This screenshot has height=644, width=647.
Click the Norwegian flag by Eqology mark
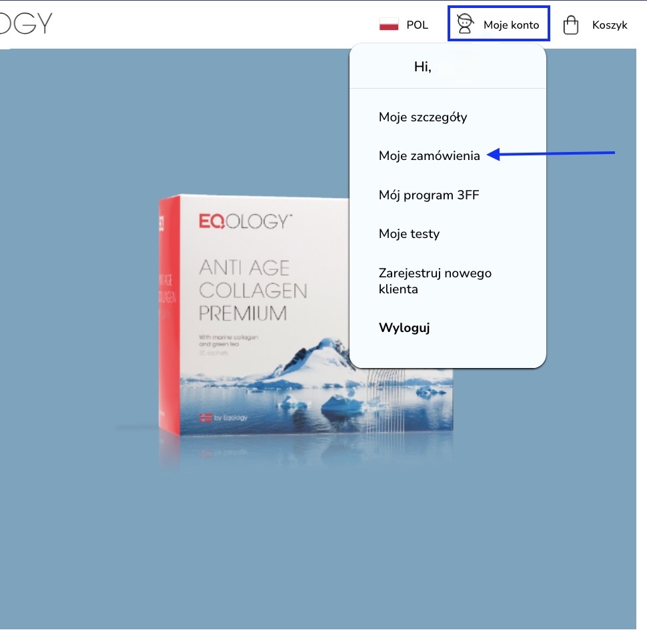pos(205,417)
